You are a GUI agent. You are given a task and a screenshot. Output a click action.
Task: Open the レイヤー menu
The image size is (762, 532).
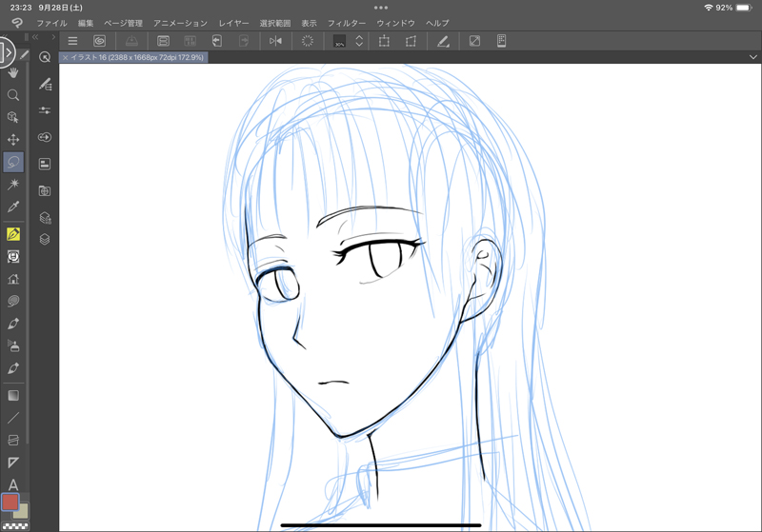(233, 23)
